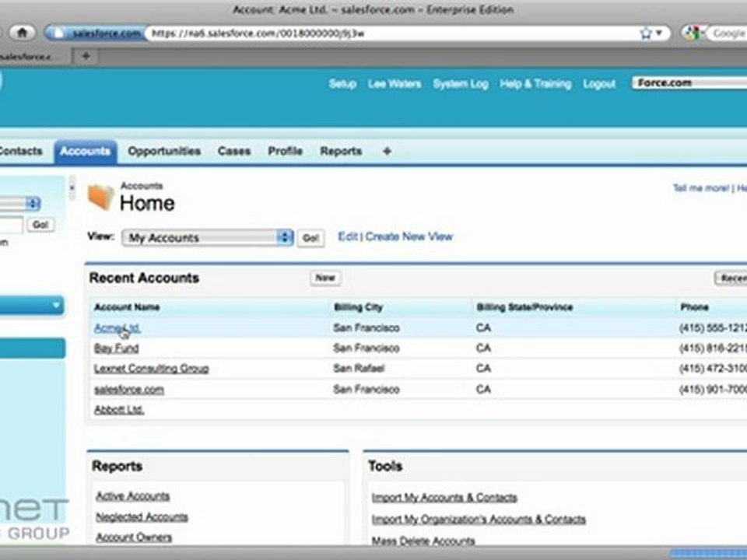The height and width of the screenshot is (560, 747).
Task: Open the Active Accounts report
Action: [x=133, y=496]
